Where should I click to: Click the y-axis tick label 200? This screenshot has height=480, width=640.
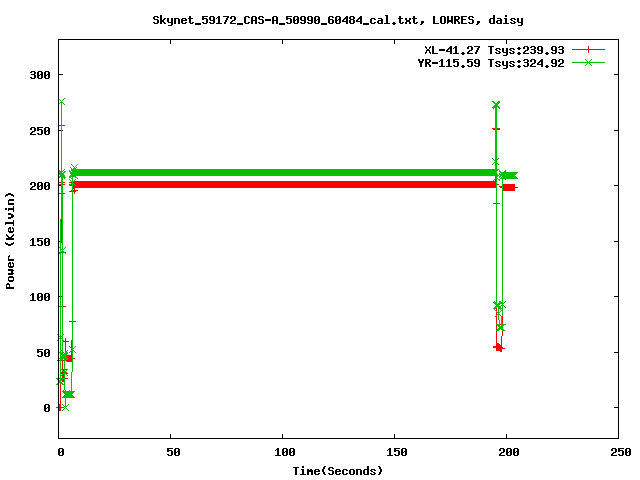tap(40, 186)
